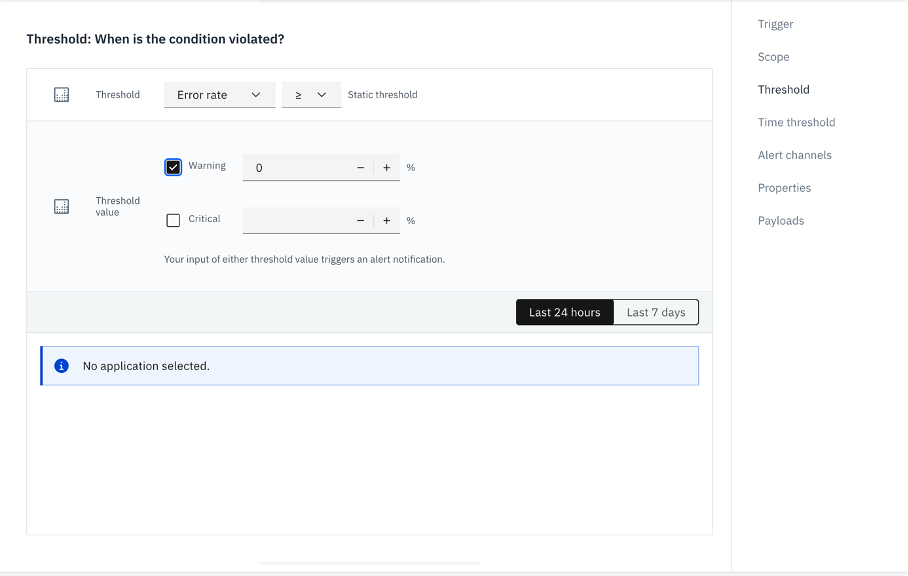
Task: Go to the Payloads section
Action: click(x=780, y=221)
